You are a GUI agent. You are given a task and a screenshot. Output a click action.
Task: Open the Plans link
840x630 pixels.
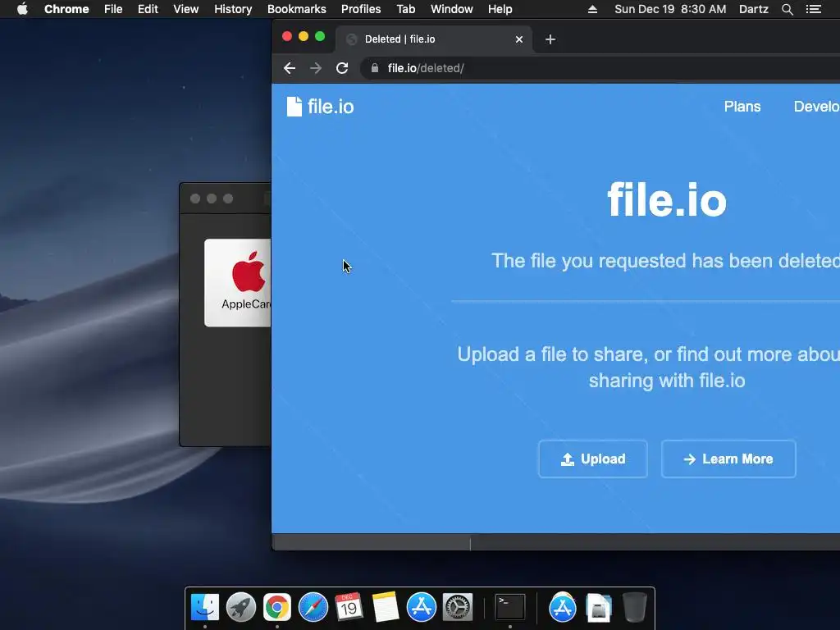coord(742,107)
